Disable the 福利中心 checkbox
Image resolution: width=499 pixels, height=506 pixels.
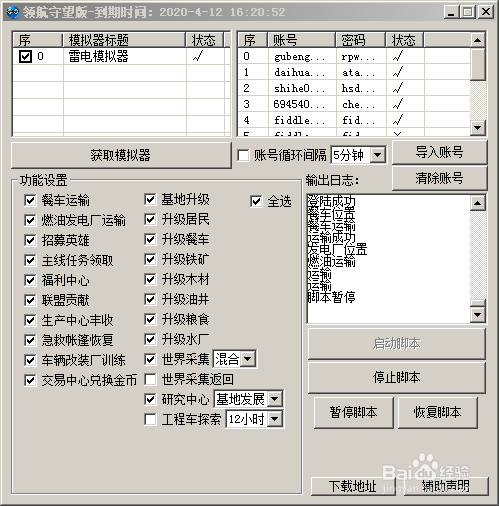click(x=30, y=280)
